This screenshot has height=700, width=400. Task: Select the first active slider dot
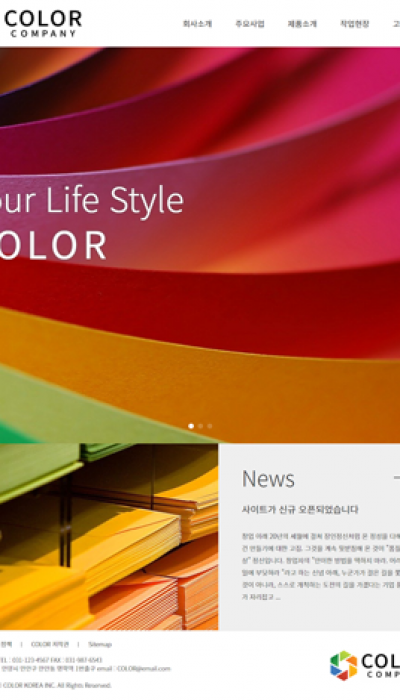[191, 426]
